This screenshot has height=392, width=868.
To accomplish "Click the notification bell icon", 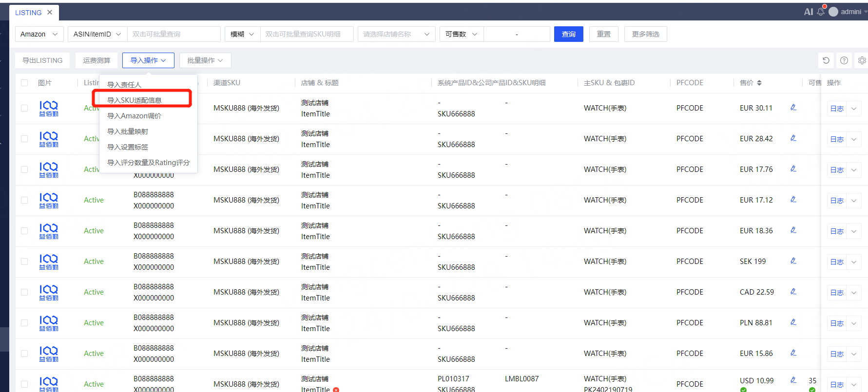I will click(821, 12).
